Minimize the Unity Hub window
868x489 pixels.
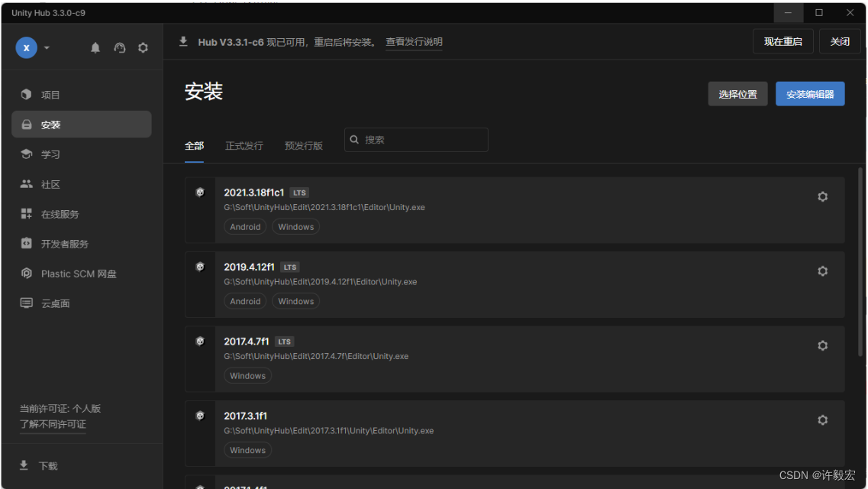click(x=788, y=12)
